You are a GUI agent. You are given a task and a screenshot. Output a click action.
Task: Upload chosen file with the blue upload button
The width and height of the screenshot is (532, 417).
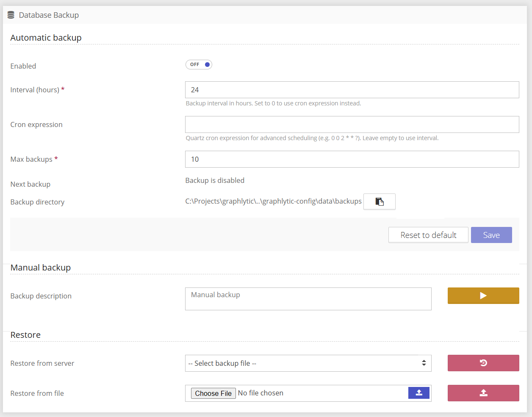click(x=419, y=393)
